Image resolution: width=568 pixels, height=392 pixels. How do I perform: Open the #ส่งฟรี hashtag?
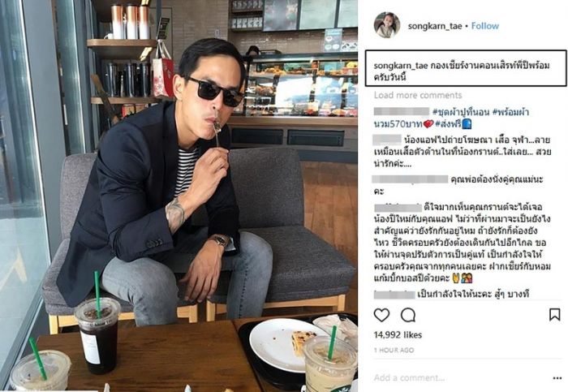pos(448,124)
